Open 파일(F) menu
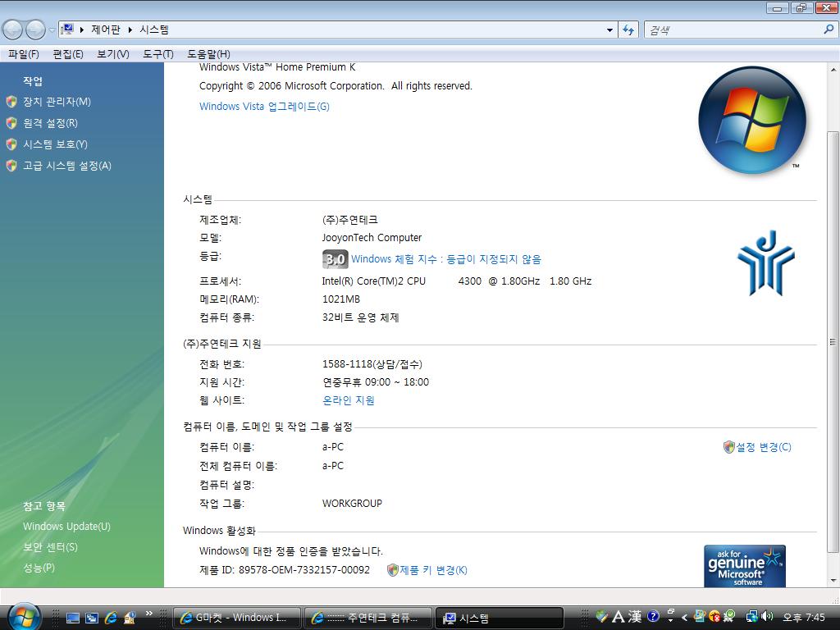The image size is (840, 630). [24, 54]
